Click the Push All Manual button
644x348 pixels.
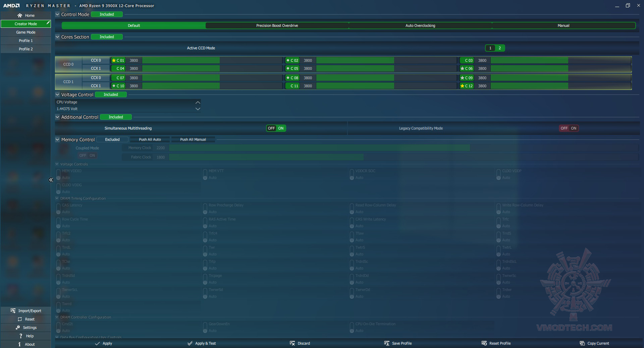point(193,140)
